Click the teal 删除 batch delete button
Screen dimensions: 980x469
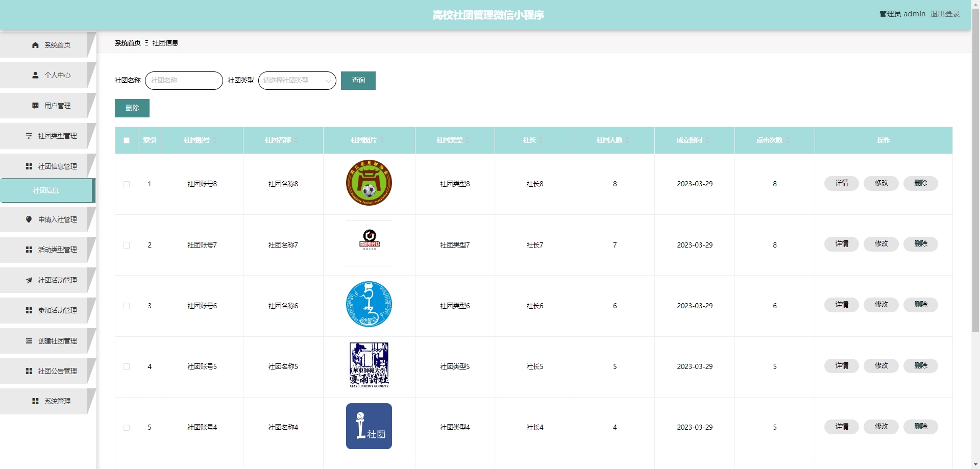132,108
